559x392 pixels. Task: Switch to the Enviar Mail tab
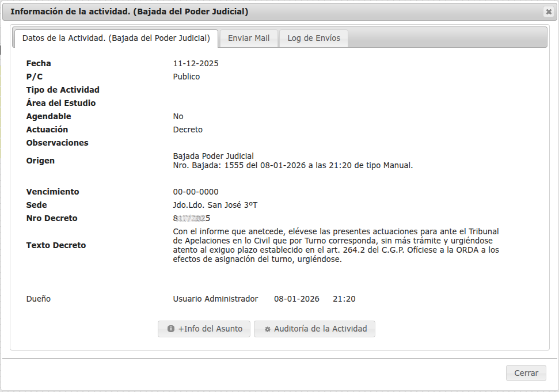[249, 39]
